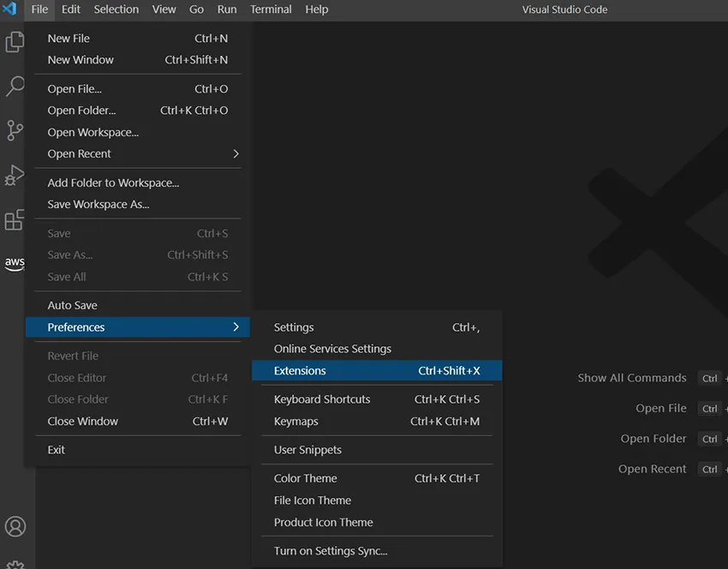The width and height of the screenshot is (728, 569).
Task: Open the View menu
Action: coord(164,9)
